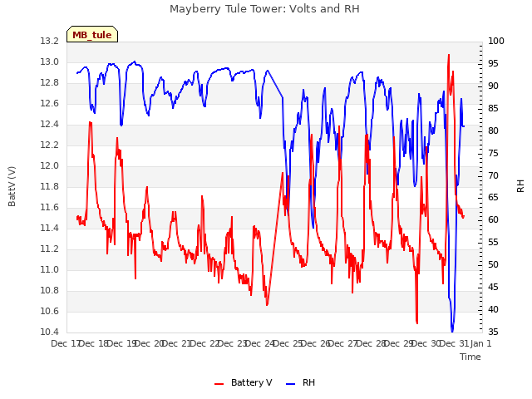
Task: Click the MB_tule label box
Action: click(x=92, y=34)
